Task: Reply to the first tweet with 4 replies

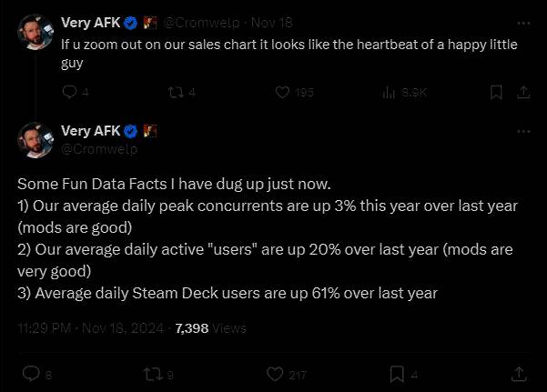Action: coord(70,92)
